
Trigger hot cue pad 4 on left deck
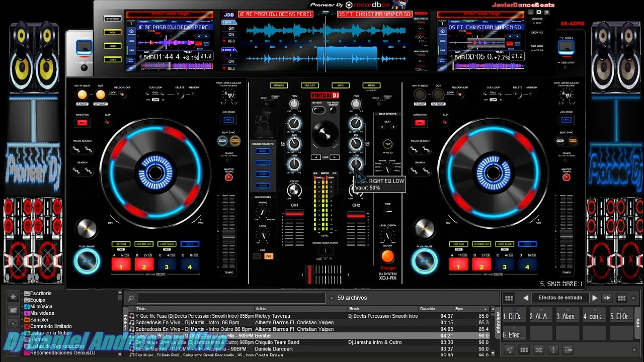190,264
